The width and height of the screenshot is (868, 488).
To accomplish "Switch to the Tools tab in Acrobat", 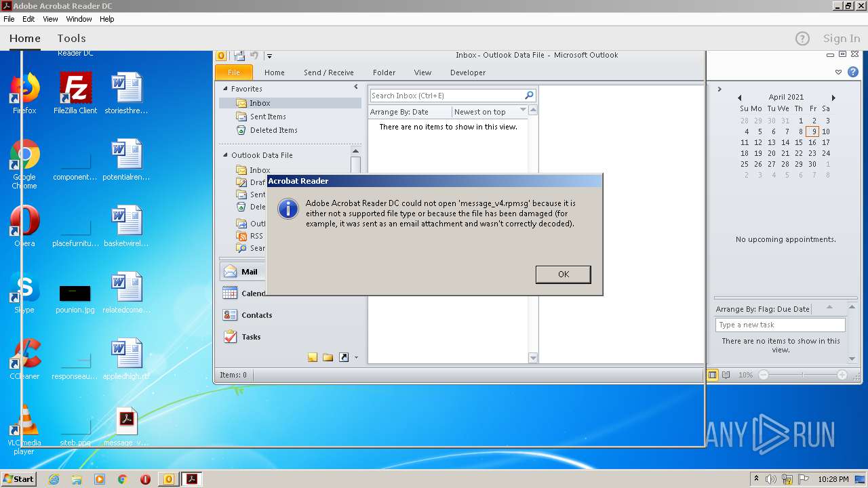I will point(71,39).
